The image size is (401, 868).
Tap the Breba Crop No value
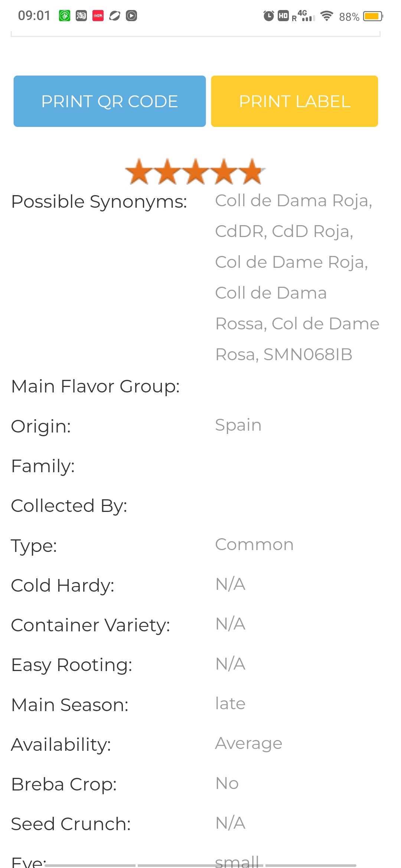[227, 783]
